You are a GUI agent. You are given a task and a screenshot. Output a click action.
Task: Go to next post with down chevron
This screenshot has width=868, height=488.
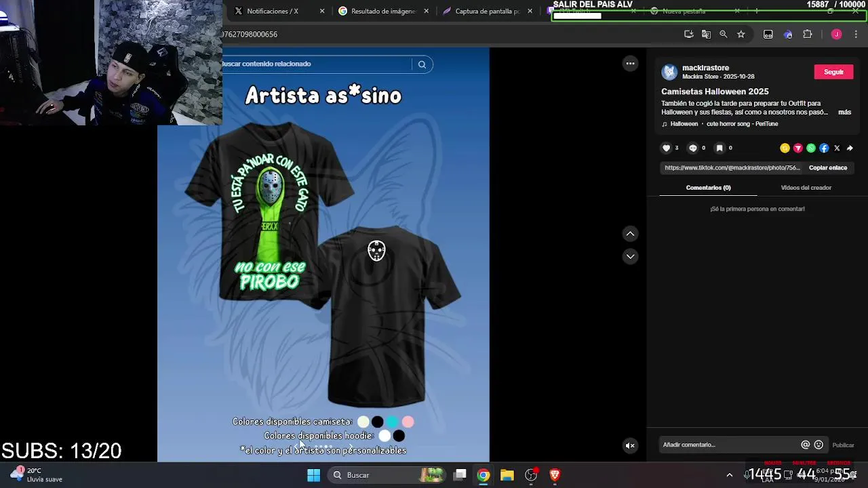point(630,256)
